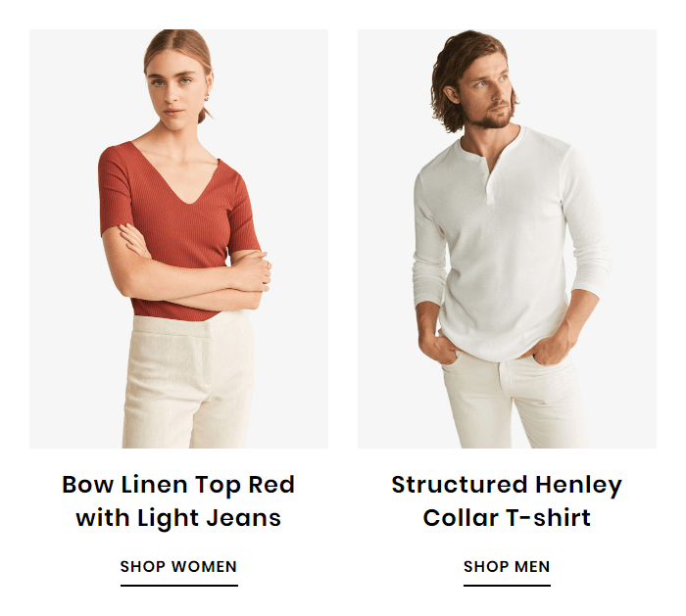
Task: Click the underline beneath SHOP MEN
Action: [x=507, y=586]
